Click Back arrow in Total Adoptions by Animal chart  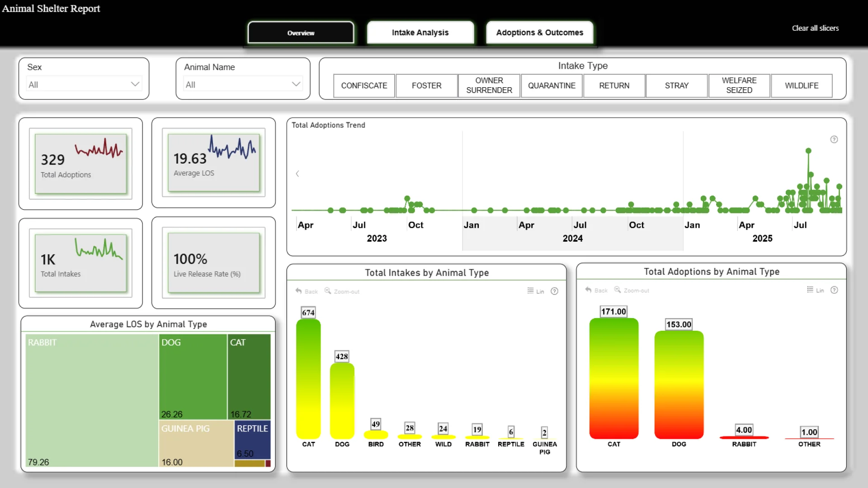point(588,290)
